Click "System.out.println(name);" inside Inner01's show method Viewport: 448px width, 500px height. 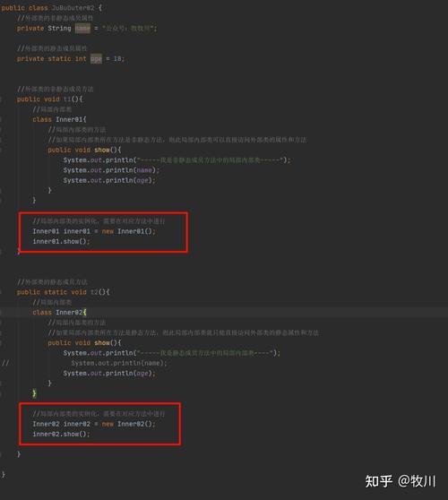110,170
